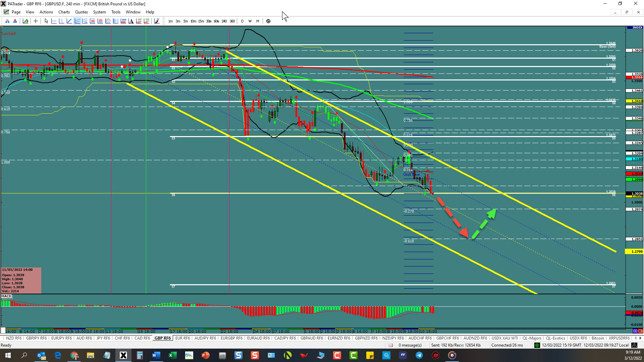Image resolution: width=644 pixels, height=362 pixels.
Task: Open Windows Start menu
Action: click(x=8, y=355)
